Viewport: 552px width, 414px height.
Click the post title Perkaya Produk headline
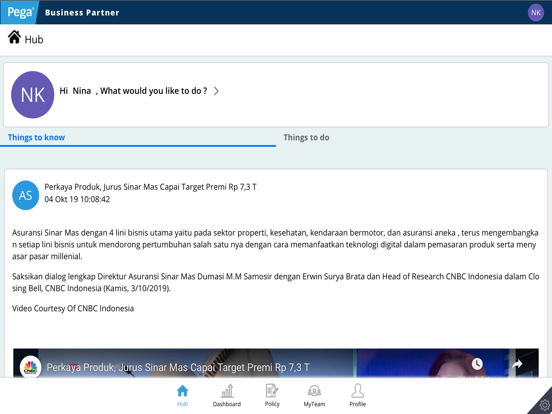(x=150, y=187)
